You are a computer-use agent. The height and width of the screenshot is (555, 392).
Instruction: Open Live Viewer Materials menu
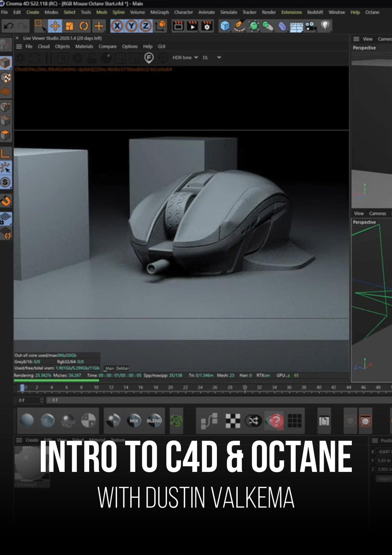point(84,46)
